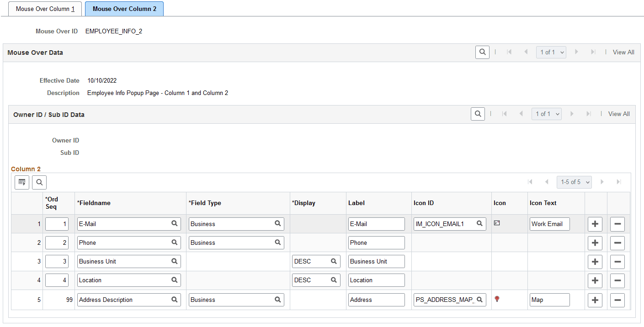The width and height of the screenshot is (644, 327).
Task: Select the Mouse Over Column 2 tab
Action: [124, 9]
